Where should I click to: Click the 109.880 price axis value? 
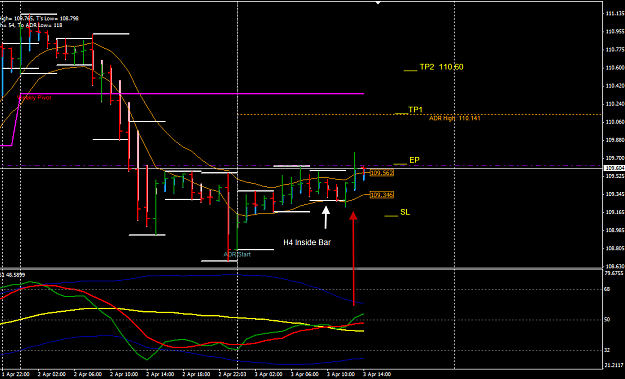(614, 140)
